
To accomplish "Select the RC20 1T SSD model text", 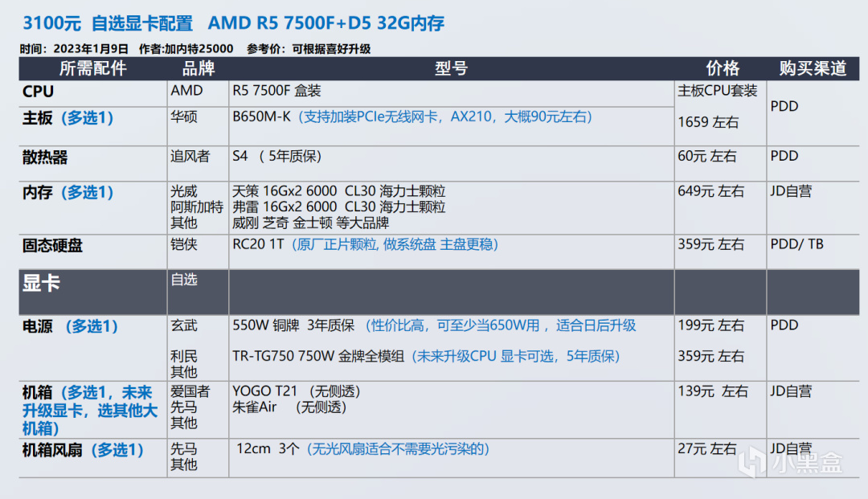I will [x=257, y=244].
